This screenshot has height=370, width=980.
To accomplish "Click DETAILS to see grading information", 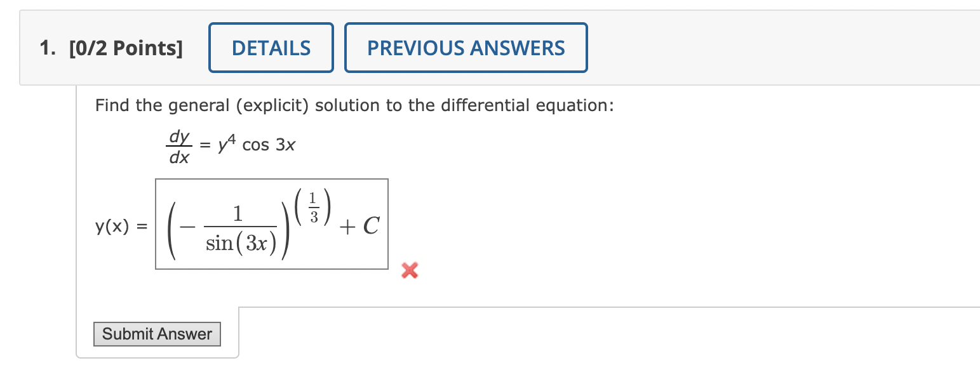I will 271,47.
